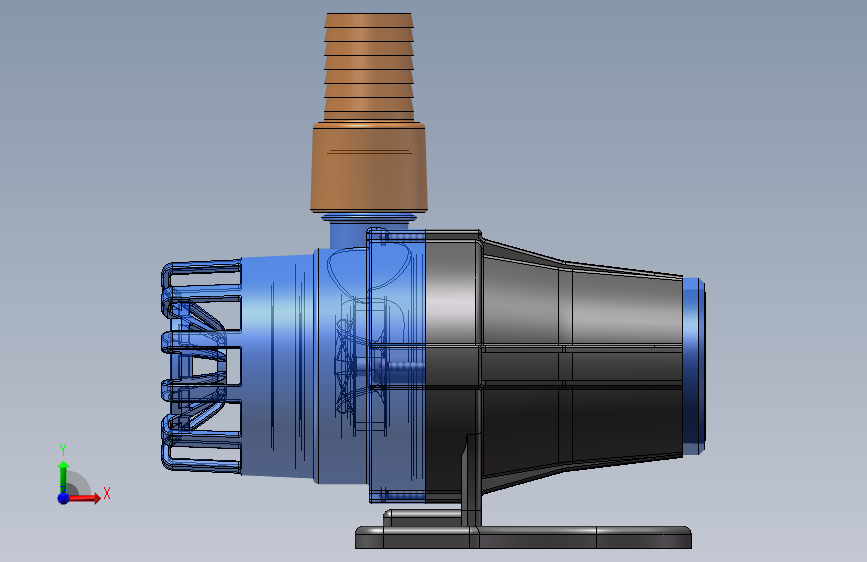Select the blue rear end cap
This screenshot has height=562, width=867.
pyautogui.click(x=693, y=366)
